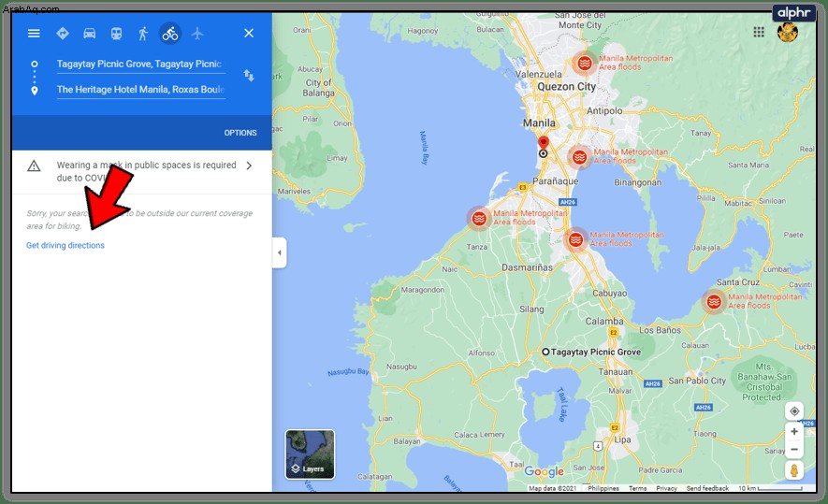Toggle the map scale unit bar
Viewport: 828px width, 504px height.
pos(770,489)
